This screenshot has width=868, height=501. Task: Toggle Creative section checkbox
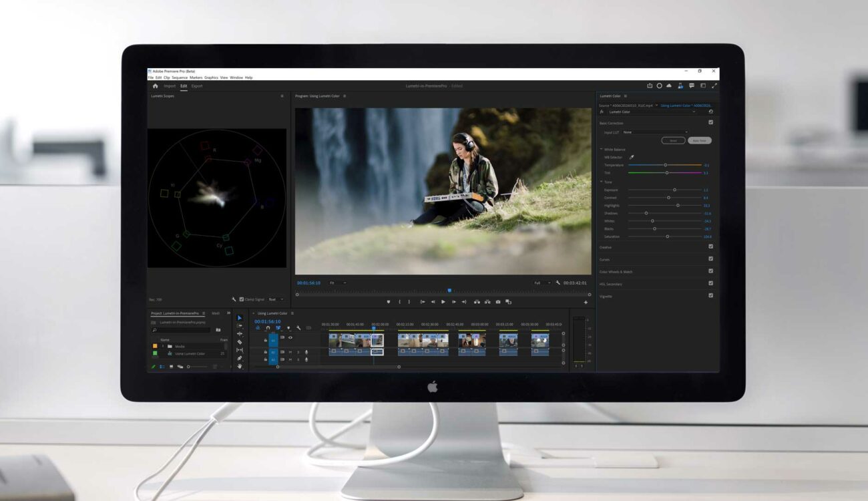710,246
